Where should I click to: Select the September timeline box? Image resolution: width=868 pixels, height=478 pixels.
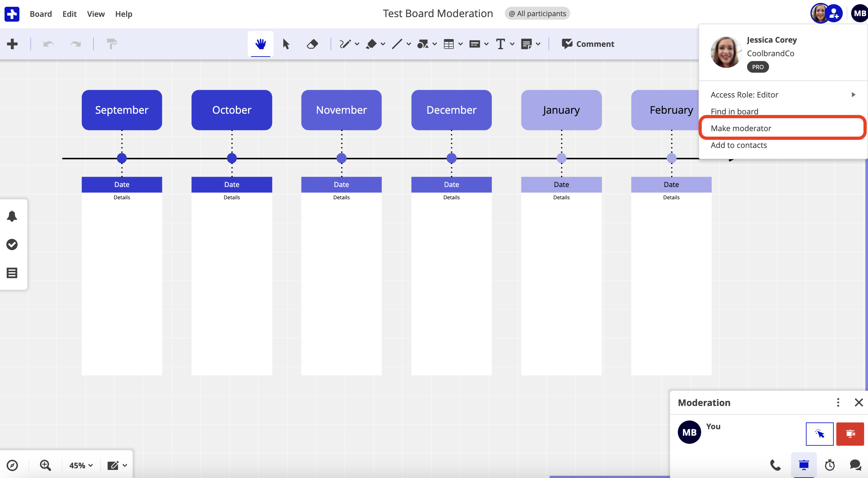click(x=122, y=110)
